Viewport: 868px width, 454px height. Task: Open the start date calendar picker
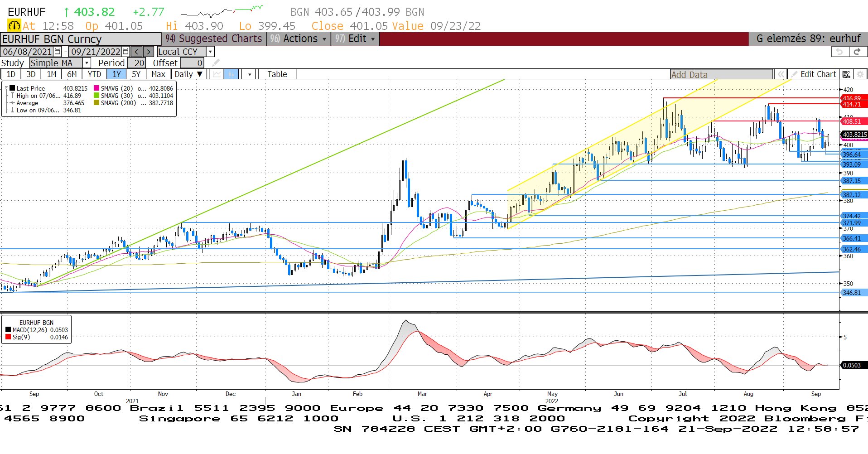58,52
